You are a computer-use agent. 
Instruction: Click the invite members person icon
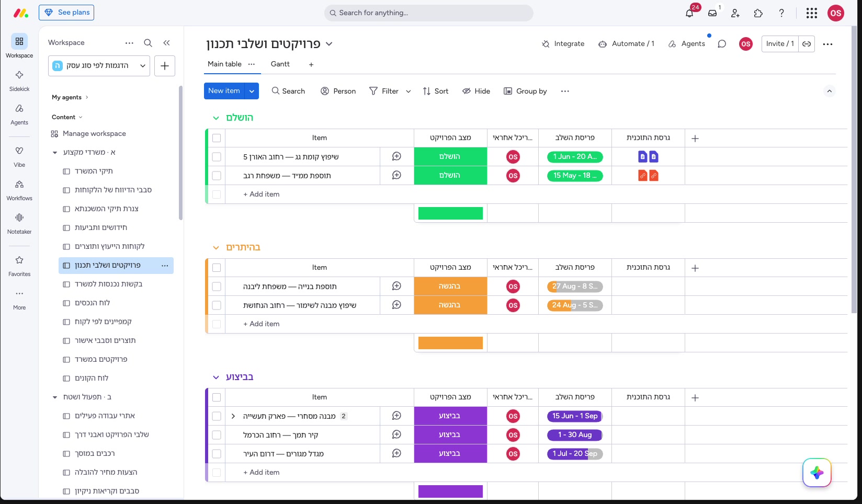click(735, 13)
